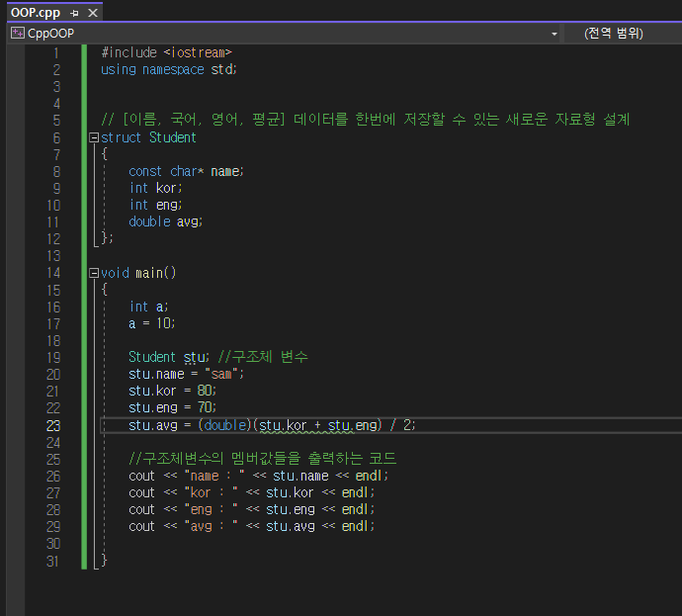The width and height of the screenshot is (682, 616).
Task: Click the CppOOP project icon
Action: pyautogui.click(x=18, y=33)
